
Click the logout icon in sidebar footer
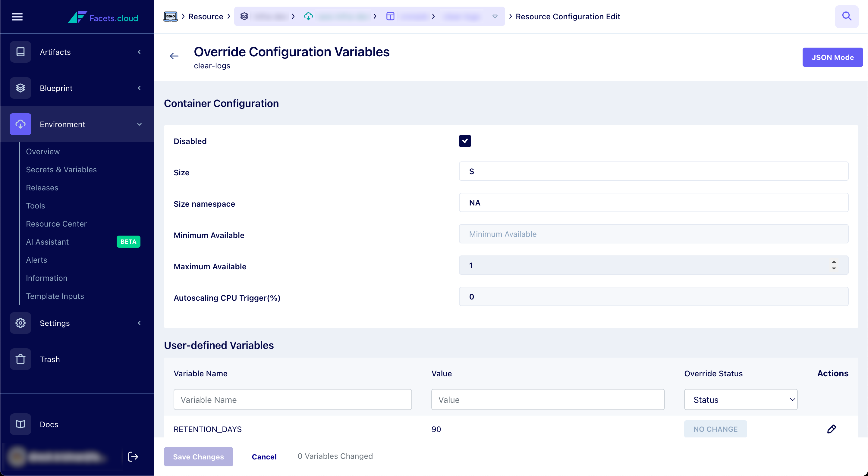click(x=133, y=456)
